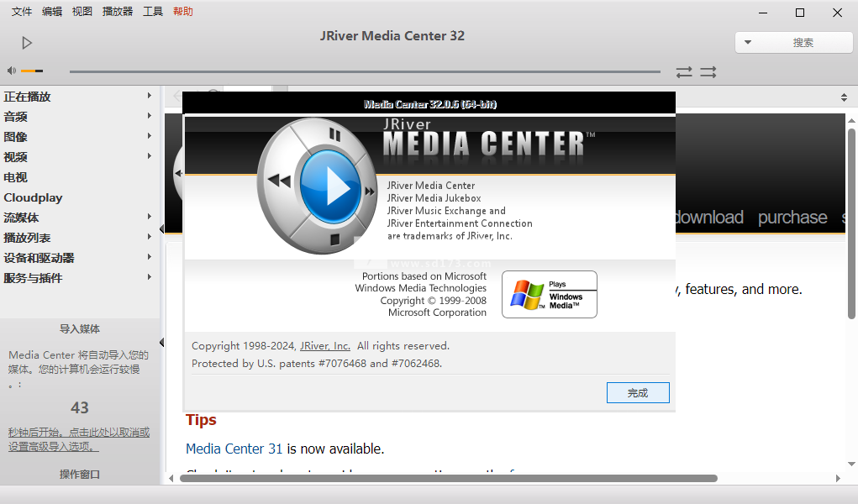Expand the 流媒体 tree arrow
This screenshot has height=504, width=858.
tap(150, 217)
